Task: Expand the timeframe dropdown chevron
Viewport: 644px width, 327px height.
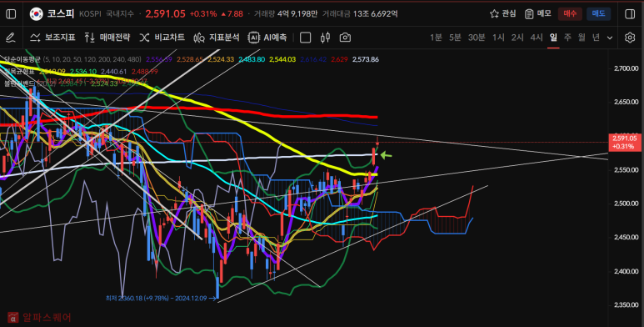Action: pyautogui.click(x=610, y=38)
